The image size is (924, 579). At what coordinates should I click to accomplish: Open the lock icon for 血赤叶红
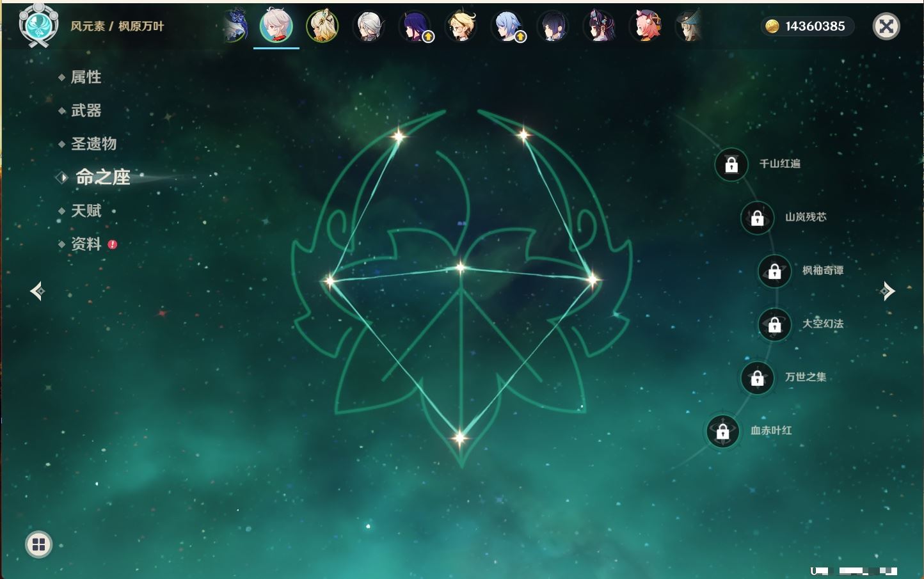[x=723, y=431]
